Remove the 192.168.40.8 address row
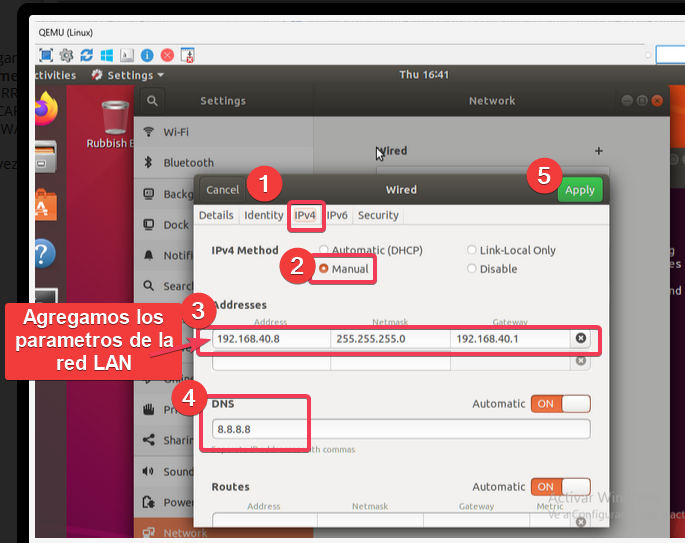The image size is (685, 543). point(580,339)
